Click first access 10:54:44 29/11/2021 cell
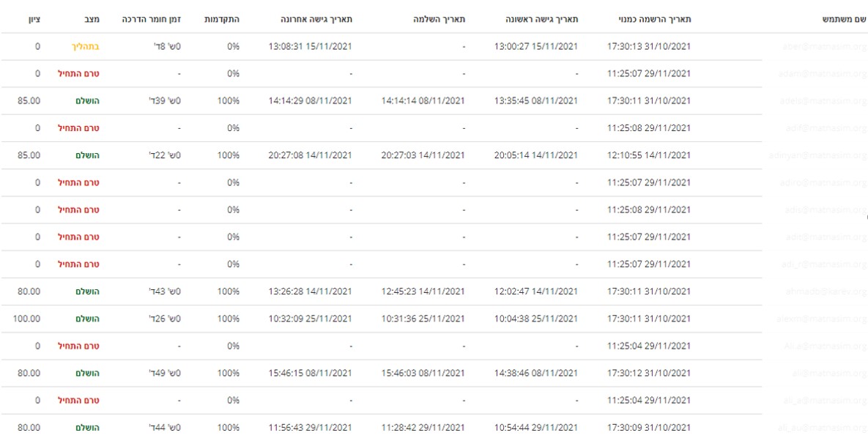868x438 pixels. pyautogui.click(x=535, y=427)
